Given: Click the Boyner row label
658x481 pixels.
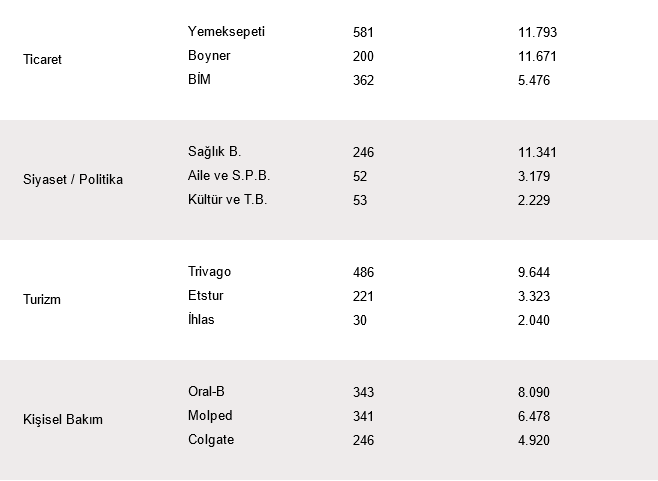Looking at the screenshot, I should 209,55.
